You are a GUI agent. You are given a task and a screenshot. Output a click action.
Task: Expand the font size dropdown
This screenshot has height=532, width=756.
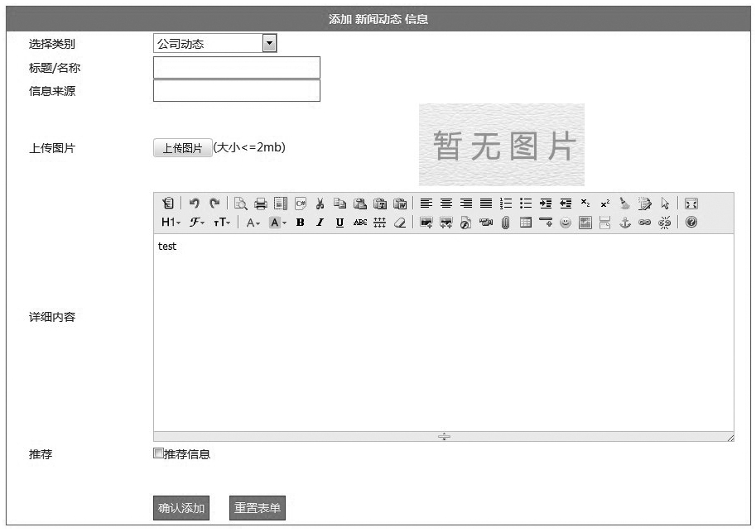pos(222,222)
